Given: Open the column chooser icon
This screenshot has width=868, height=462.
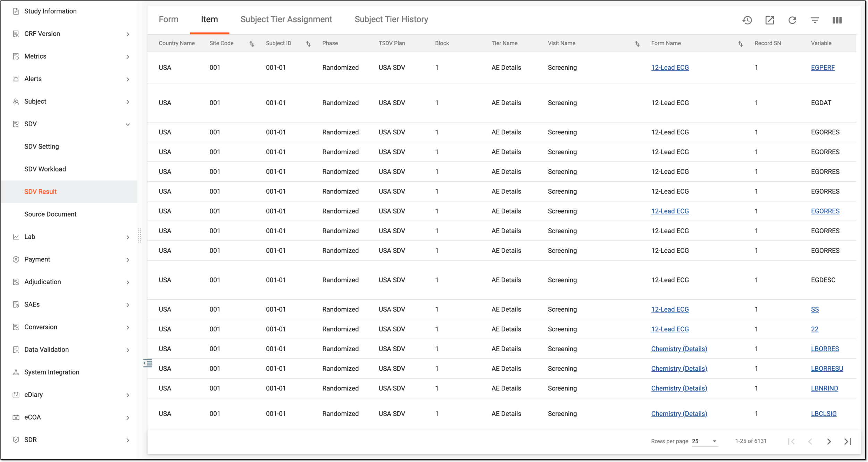Looking at the screenshot, I should (x=837, y=20).
